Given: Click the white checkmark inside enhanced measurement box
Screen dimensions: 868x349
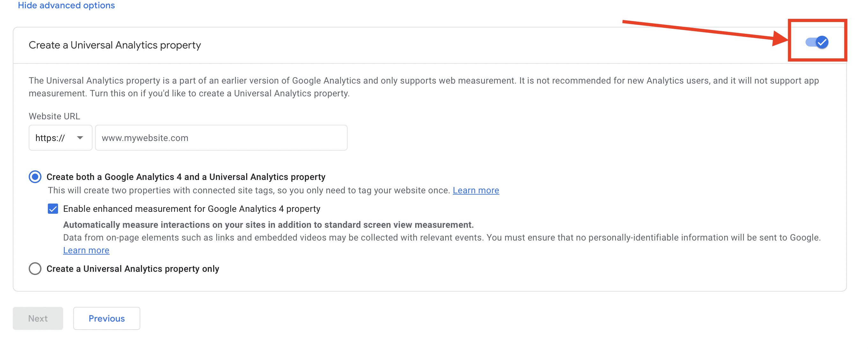Looking at the screenshot, I should point(53,209).
